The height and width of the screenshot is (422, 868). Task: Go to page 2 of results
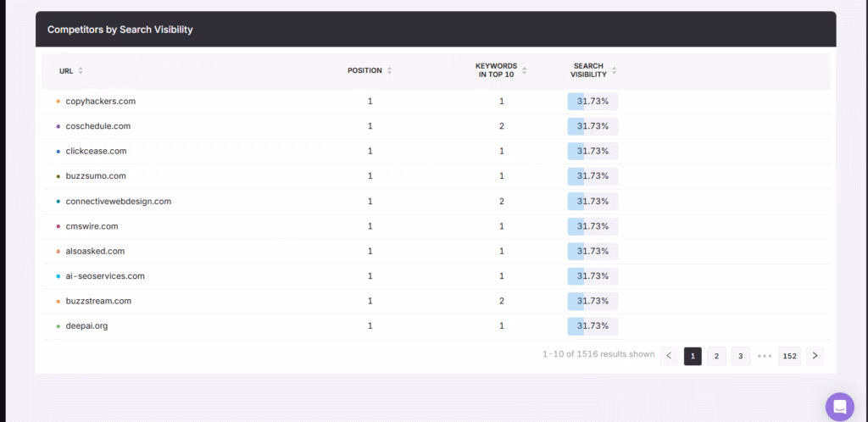[716, 356]
